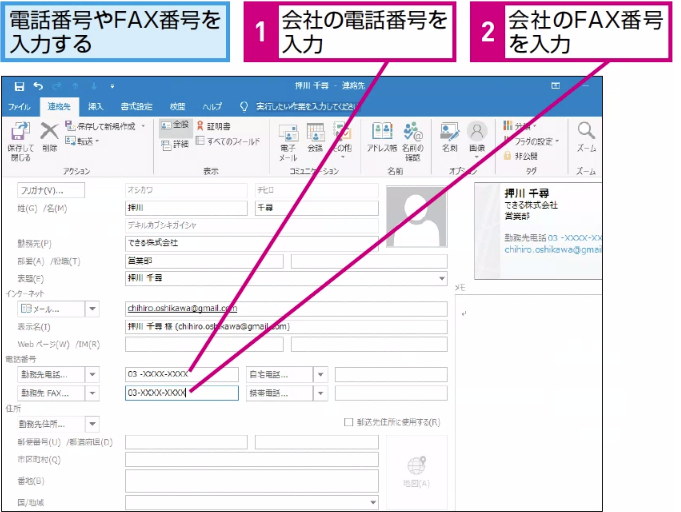Click the 勤務先電話... button
Image resolution: width=681 pixels, height=512 pixels.
(51, 374)
